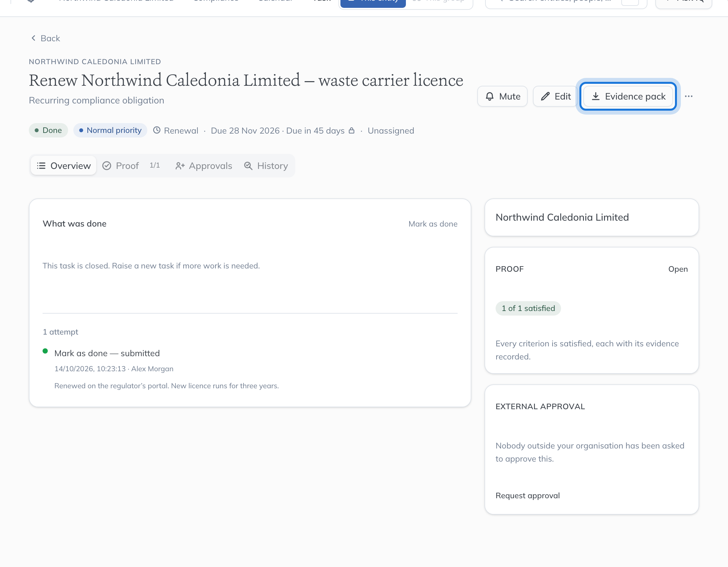Go back using the Back chevron link

tap(45, 38)
